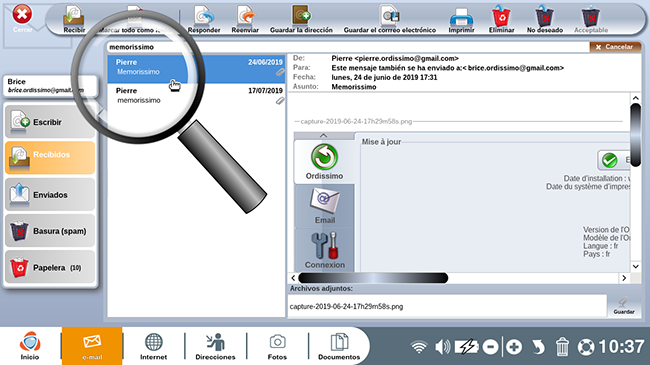Click the speaker volume icon

click(443, 346)
